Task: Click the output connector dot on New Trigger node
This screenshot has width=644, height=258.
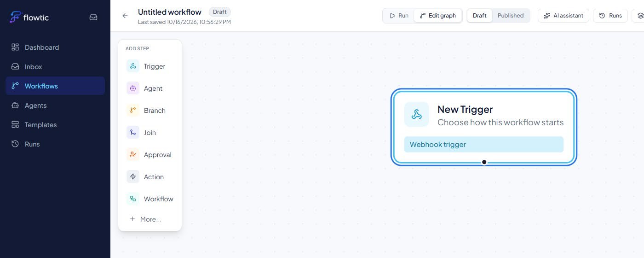Action: pos(484,162)
